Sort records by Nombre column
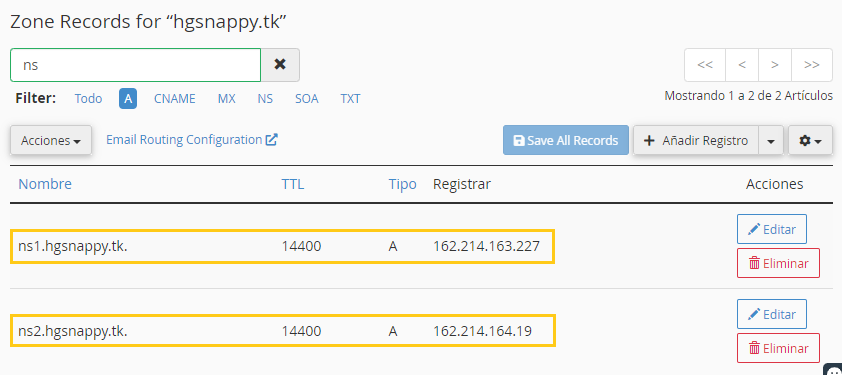 pos(45,184)
